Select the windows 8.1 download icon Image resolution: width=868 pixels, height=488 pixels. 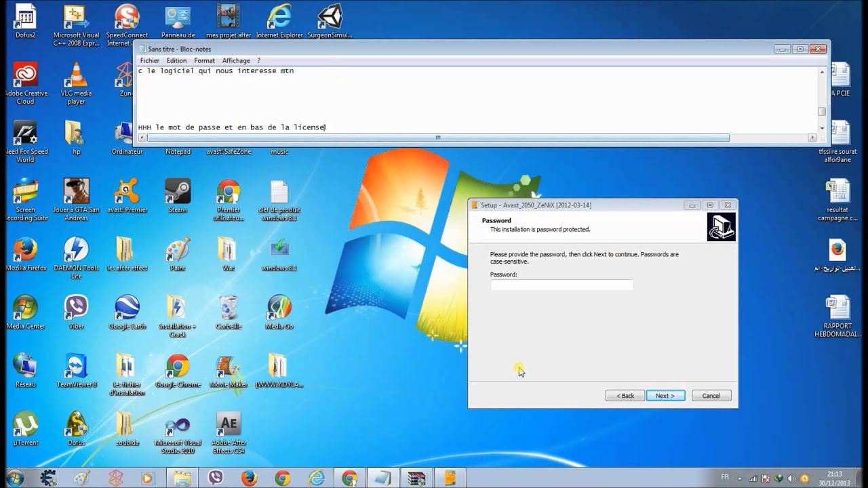[279, 254]
